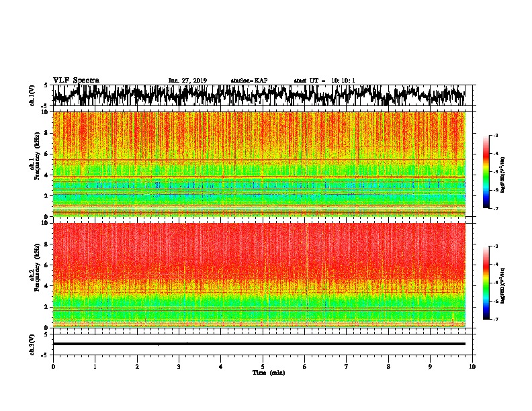Click the "start UT = 10:10:1" header text
532x411 pixels.
point(324,81)
